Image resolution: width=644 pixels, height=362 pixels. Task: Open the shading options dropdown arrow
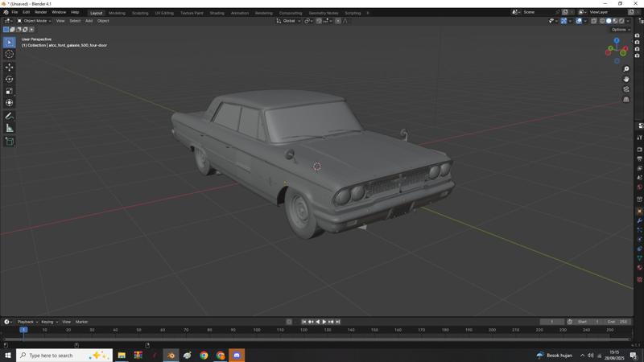pos(628,21)
